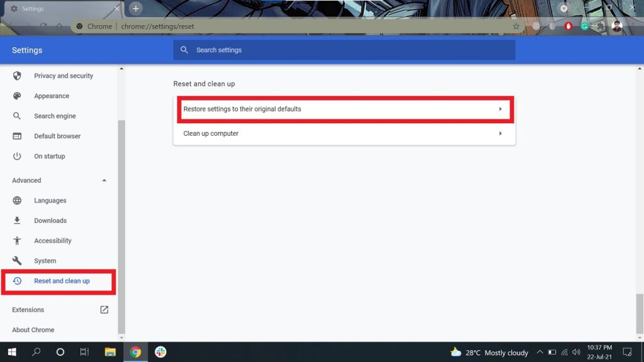Open the Appearance settings section
Image resolution: width=644 pixels, height=362 pixels.
click(x=52, y=96)
